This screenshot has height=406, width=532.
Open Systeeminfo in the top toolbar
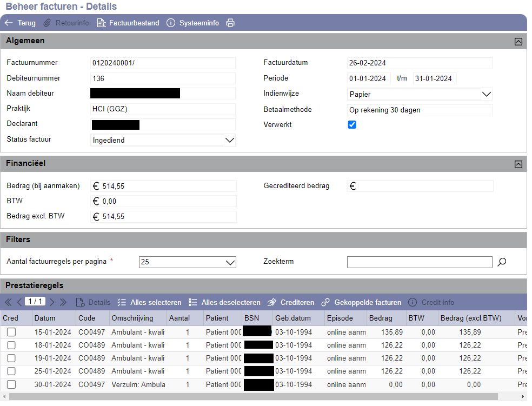192,23
